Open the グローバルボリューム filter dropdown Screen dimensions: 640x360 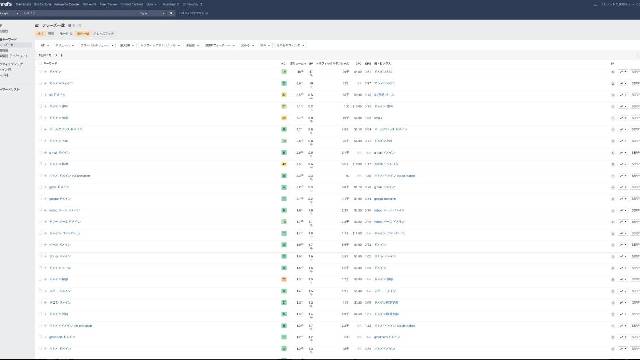[x=97, y=45]
